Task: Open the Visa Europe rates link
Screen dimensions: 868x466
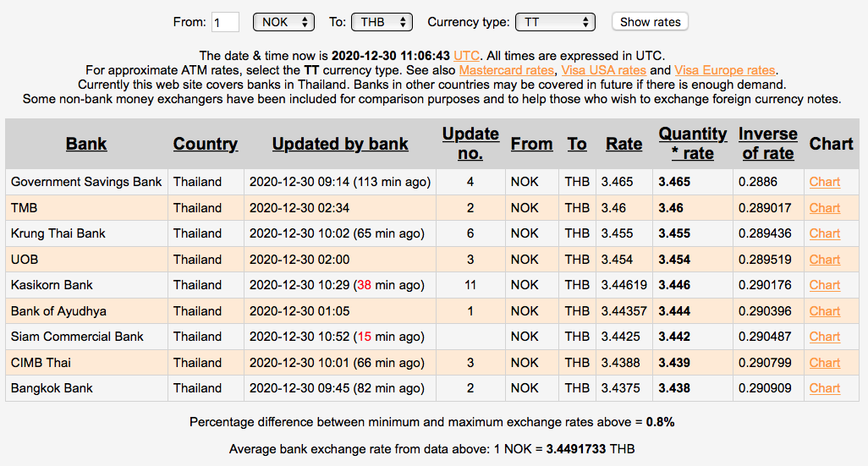Action: point(724,70)
